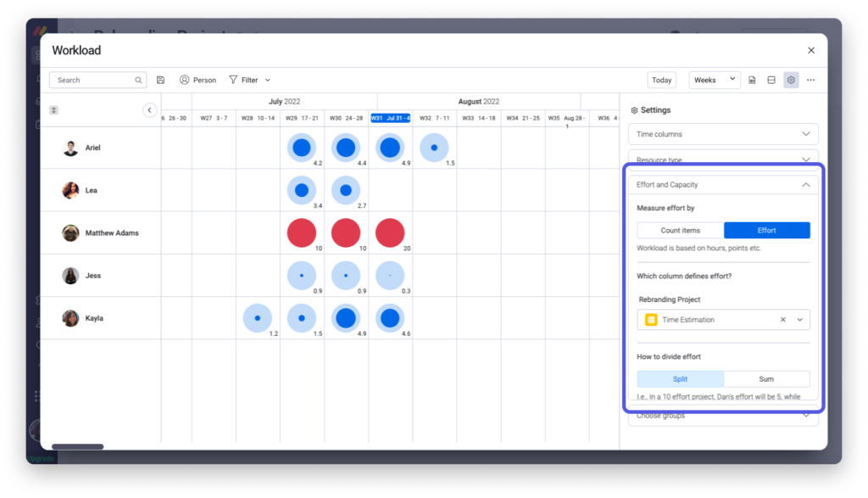The width and height of the screenshot is (868, 498).
Task: Open the Time Estimation column dropdown
Action: click(800, 320)
